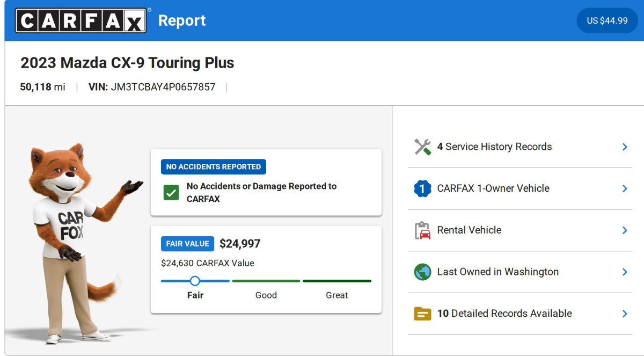The width and height of the screenshot is (644, 356).
Task: Open the CARFAX 1-Owner Vehicle details chevron
Action: coord(625,188)
